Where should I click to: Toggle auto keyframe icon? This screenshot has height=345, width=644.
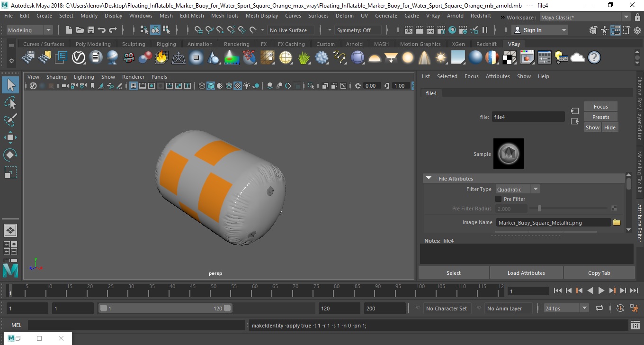(x=620, y=308)
